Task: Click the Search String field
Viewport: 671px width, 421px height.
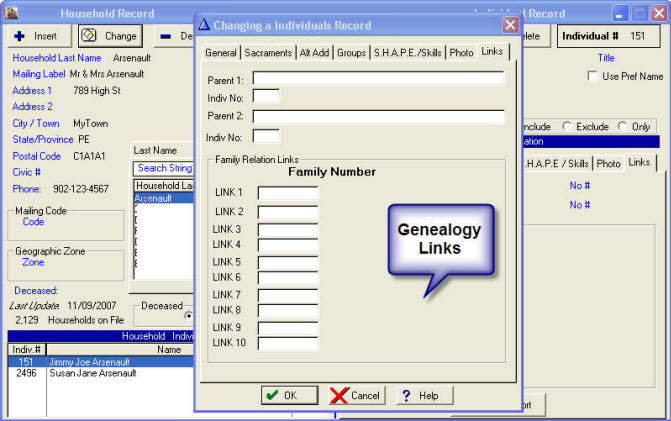Action: [163, 169]
